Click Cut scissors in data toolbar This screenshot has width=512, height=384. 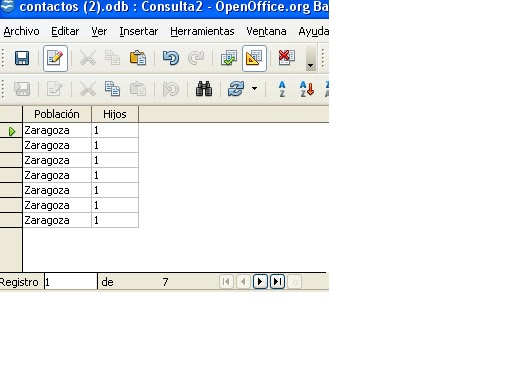(88, 89)
